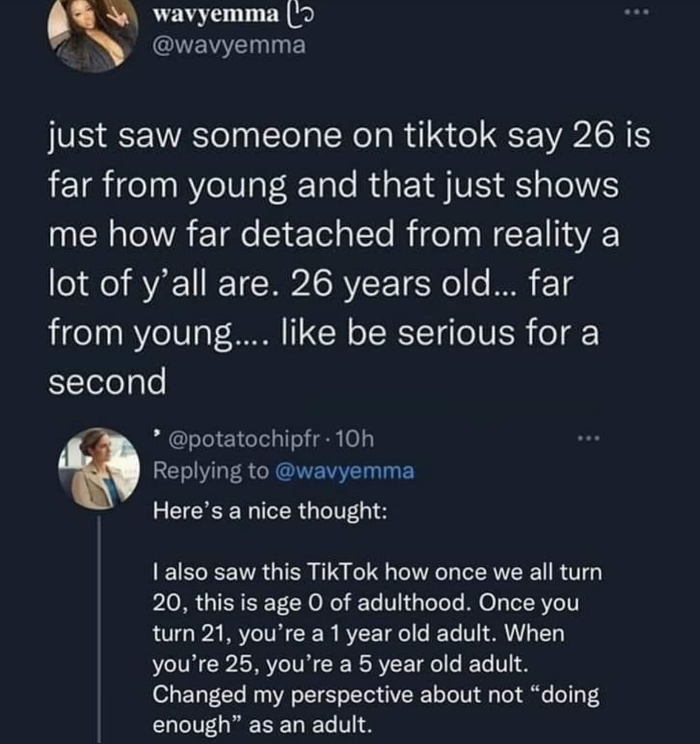Click the small mark before @potatochipfr
700x744 pixels.
tap(158, 434)
